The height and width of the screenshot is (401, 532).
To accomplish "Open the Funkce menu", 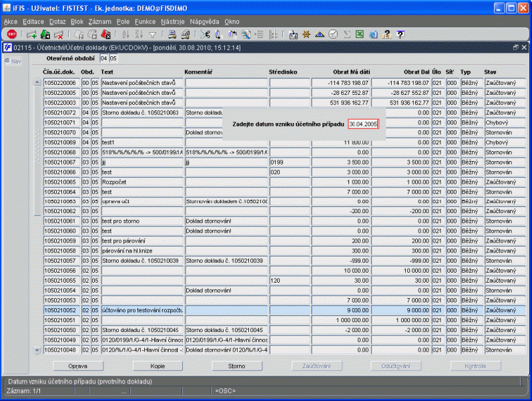I will click(x=145, y=22).
